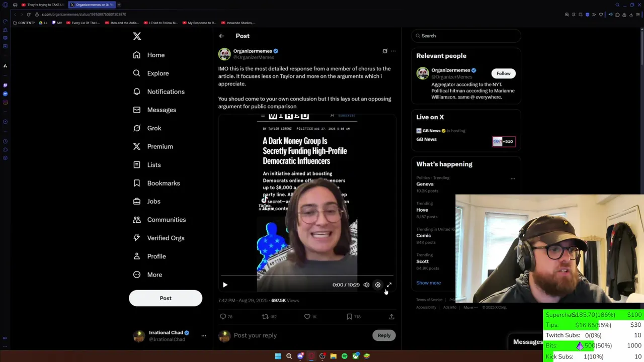The height and width of the screenshot is (362, 644).
Task: Open Spotify from the taskbar
Action: click(x=345, y=356)
